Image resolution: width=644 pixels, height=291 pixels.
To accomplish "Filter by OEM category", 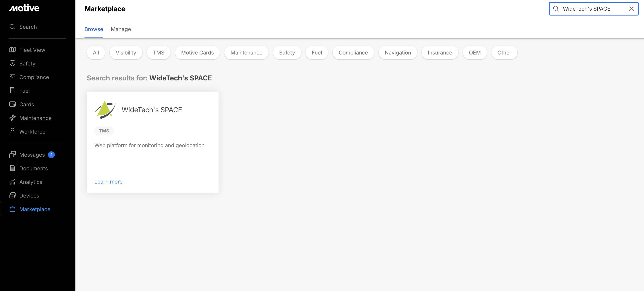I will 475,53.
